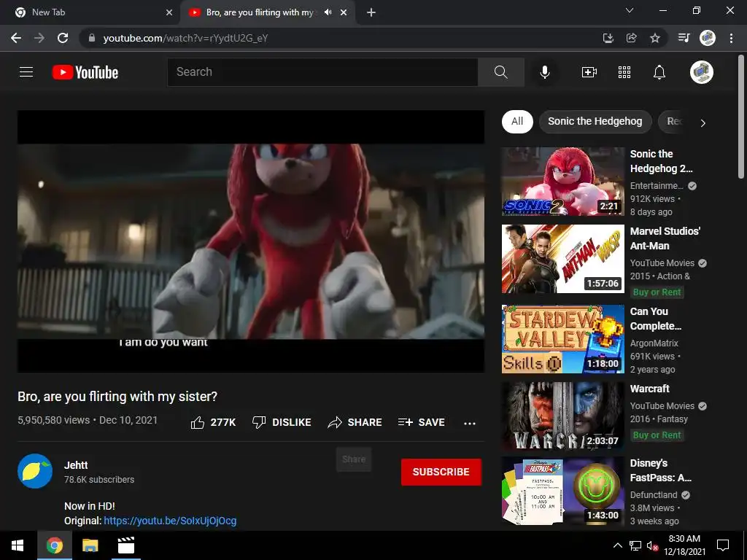
Task: Open the YouTube apps grid icon
Action: pos(624,72)
